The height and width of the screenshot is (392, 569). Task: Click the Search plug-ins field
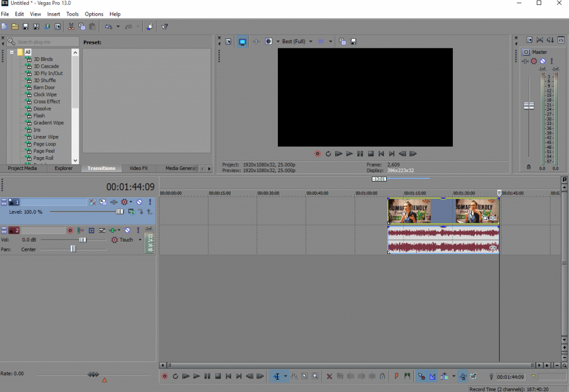(x=43, y=42)
